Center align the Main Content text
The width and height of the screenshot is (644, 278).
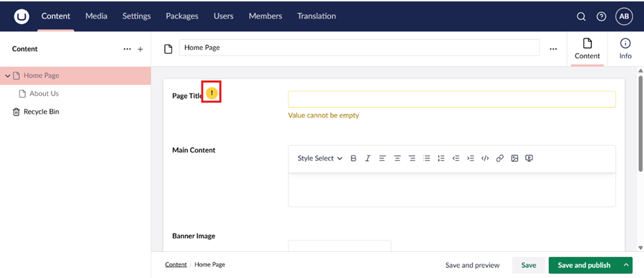pyautogui.click(x=397, y=158)
